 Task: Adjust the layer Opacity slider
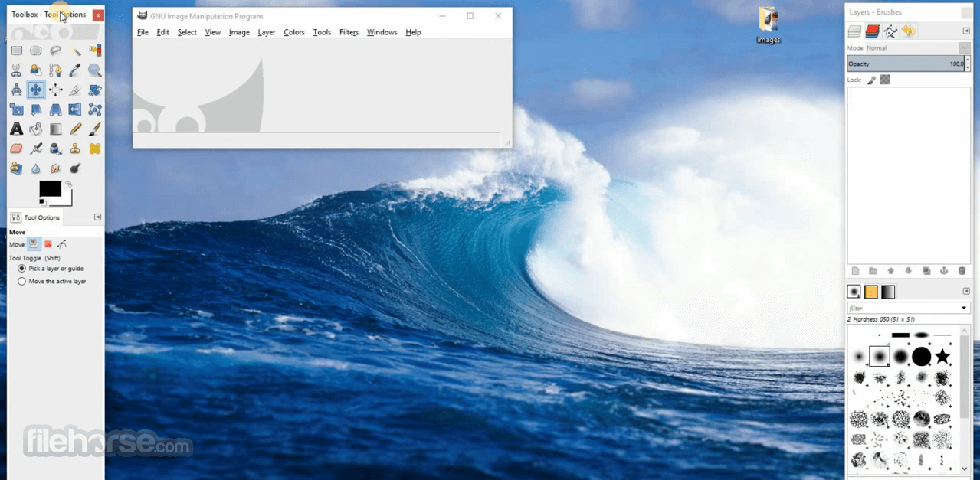click(905, 64)
